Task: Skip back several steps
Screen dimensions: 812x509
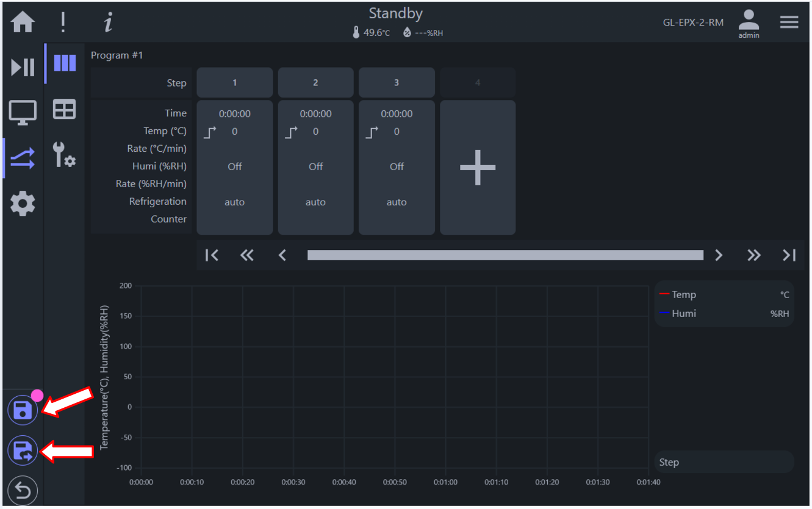Action: (246, 255)
